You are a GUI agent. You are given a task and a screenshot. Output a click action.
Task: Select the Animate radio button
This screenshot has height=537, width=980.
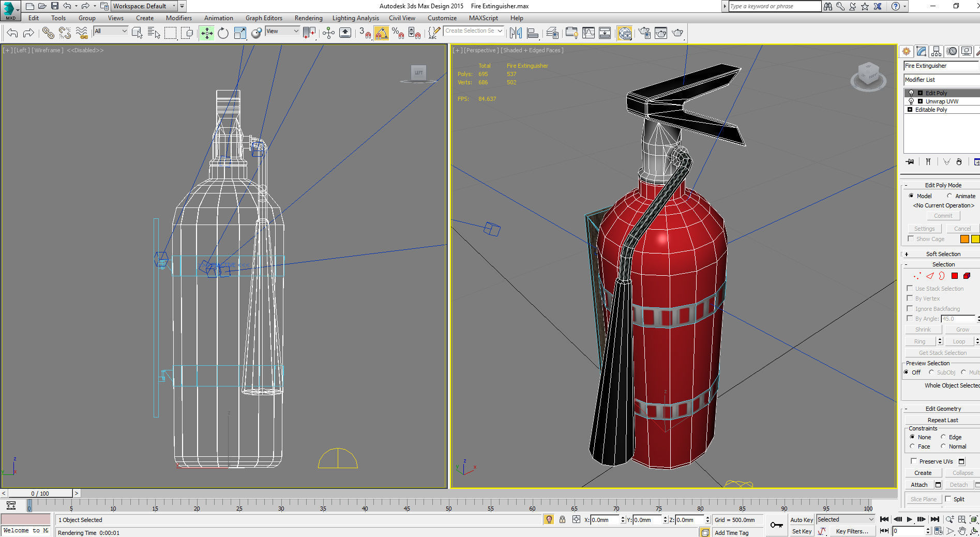[x=949, y=196]
